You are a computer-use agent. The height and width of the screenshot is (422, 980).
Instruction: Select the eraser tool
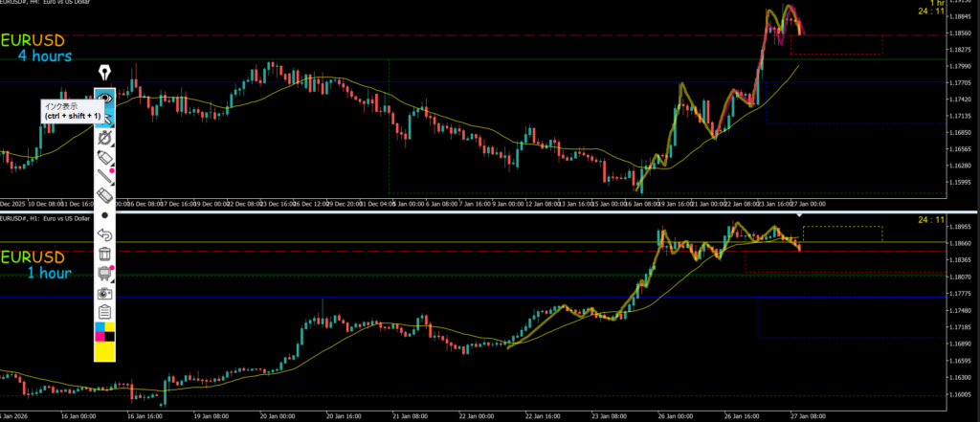pos(105,195)
